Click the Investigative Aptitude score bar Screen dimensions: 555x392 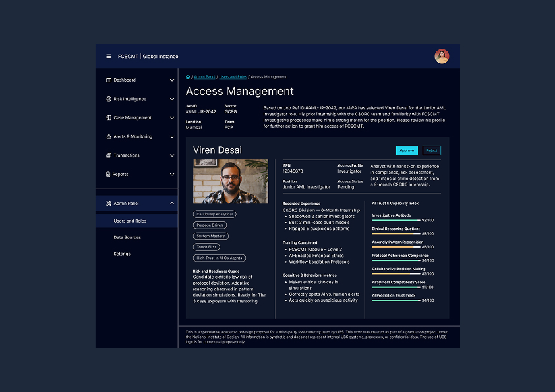[396, 220]
